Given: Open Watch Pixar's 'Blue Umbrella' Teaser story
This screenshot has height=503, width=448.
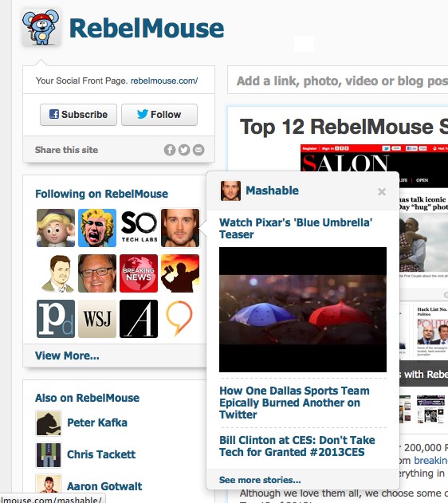Looking at the screenshot, I should click(x=296, y=229).
